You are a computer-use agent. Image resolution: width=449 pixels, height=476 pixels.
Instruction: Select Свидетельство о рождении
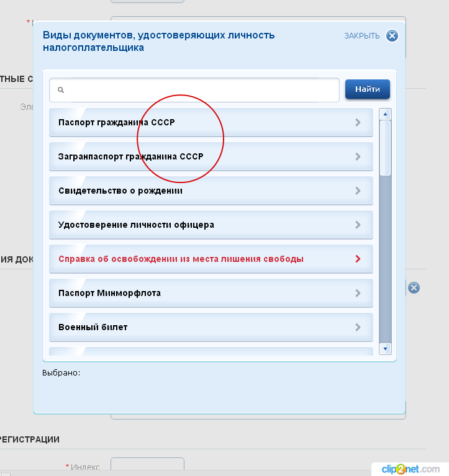211,191
